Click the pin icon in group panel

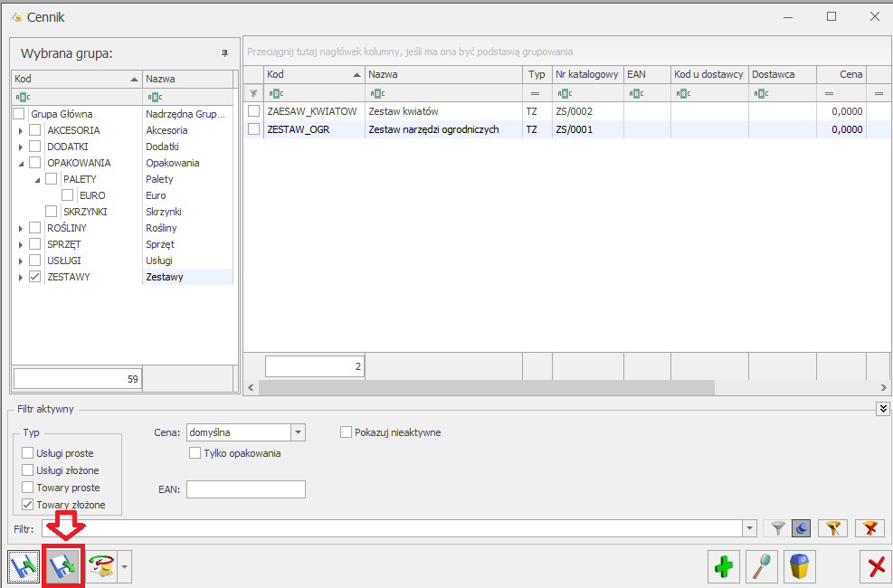224,53
